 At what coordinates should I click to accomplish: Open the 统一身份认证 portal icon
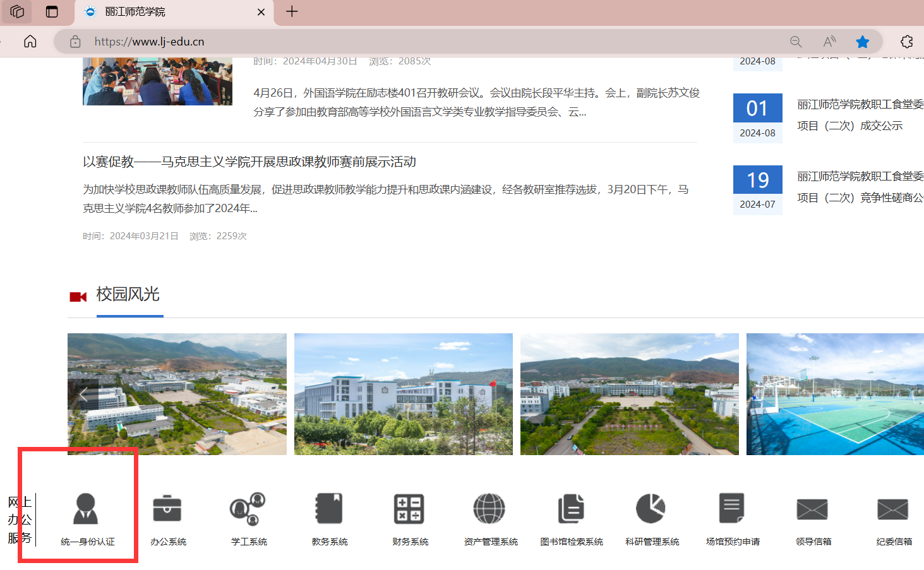point(86,509)
